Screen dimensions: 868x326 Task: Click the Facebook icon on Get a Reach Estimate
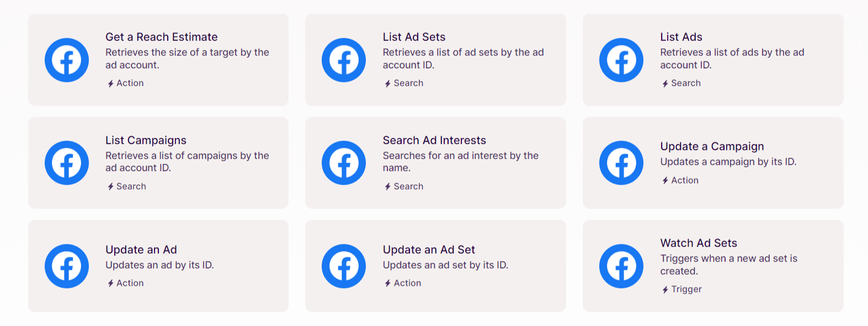(x=66, y=60)
